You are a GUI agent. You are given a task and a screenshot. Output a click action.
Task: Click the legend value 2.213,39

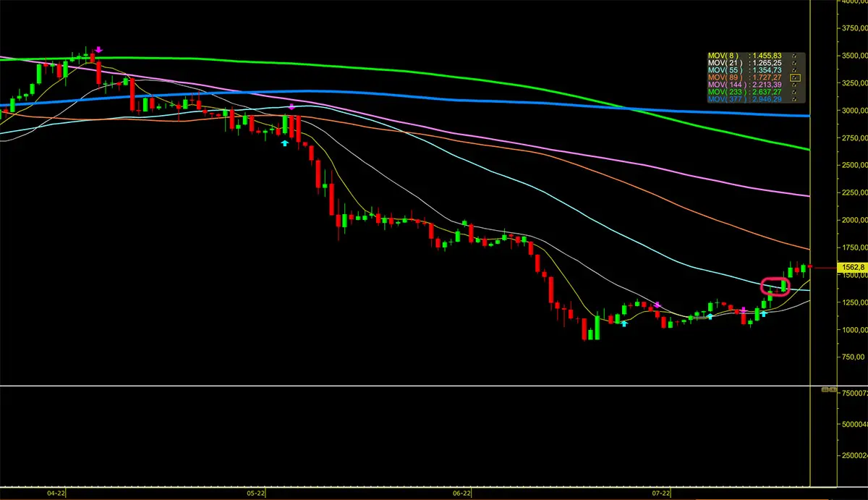(x=767, y=85)
